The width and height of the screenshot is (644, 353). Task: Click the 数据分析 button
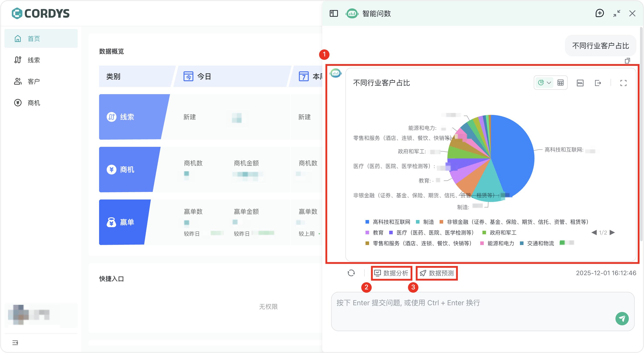coord(391,273)
